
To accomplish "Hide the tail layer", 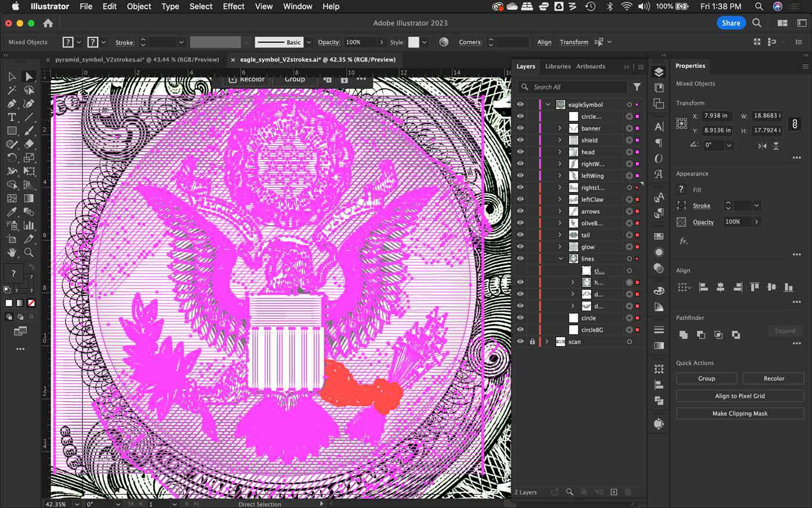I will tap(520, 235).
